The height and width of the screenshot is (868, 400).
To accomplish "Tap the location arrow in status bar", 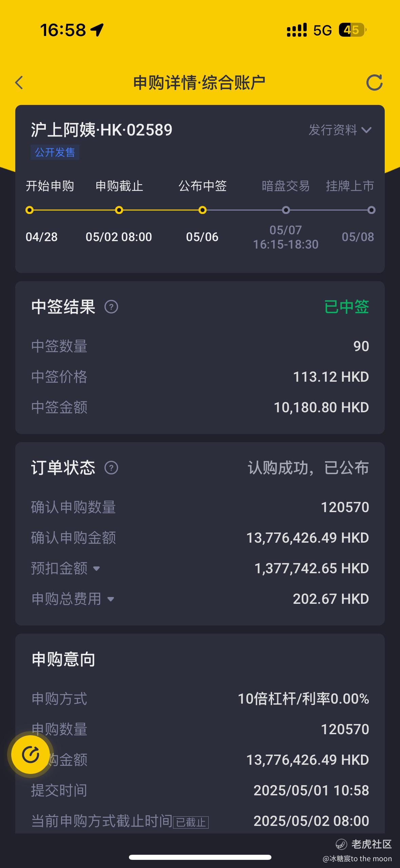I will click(97, 30).
